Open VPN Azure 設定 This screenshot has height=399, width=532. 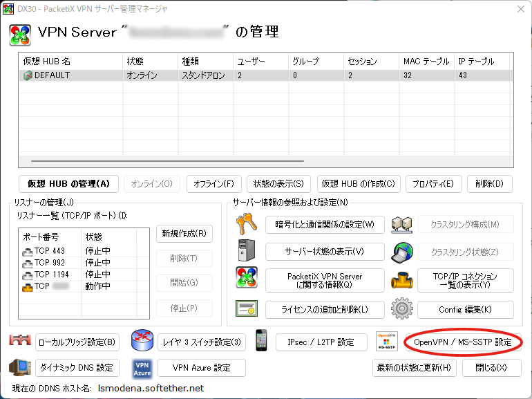(x=202, y=368)
